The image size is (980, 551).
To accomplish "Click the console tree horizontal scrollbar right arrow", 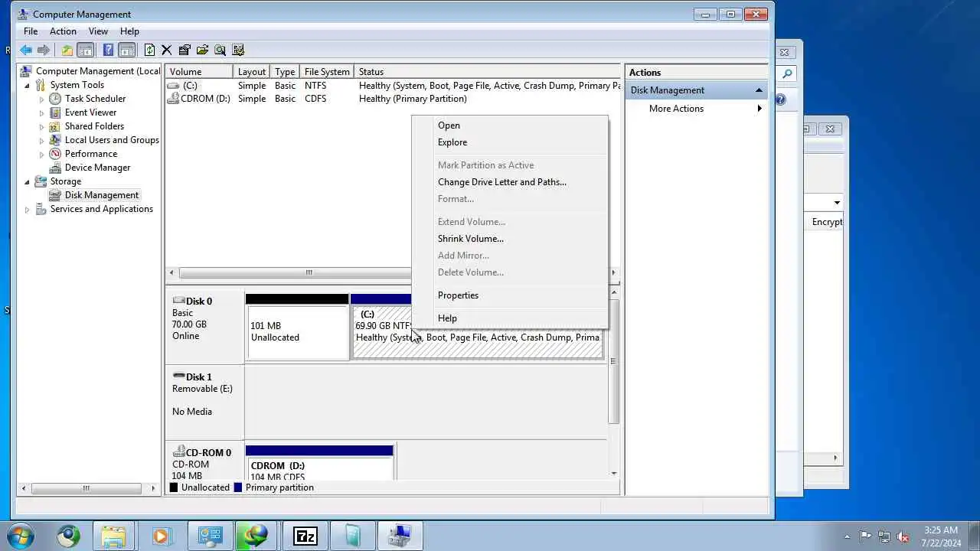I will tap(153, 488).
